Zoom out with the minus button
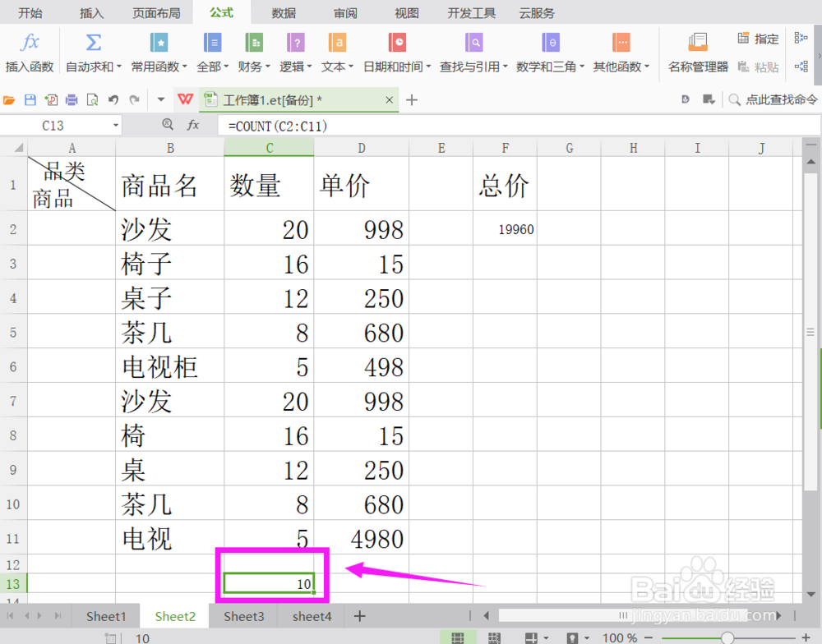This screenshot has width=822, height=644. coord(649,637)
